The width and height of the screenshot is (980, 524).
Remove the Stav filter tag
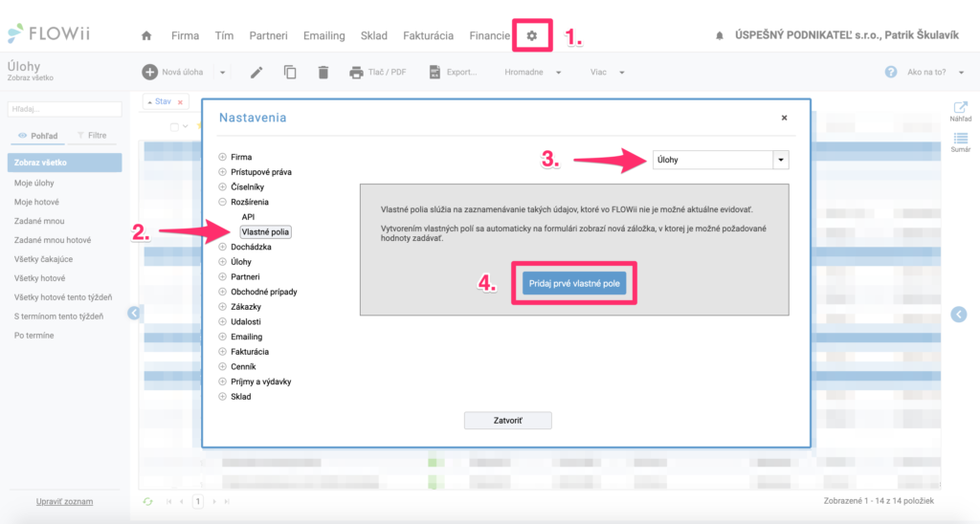click(180, 101)
